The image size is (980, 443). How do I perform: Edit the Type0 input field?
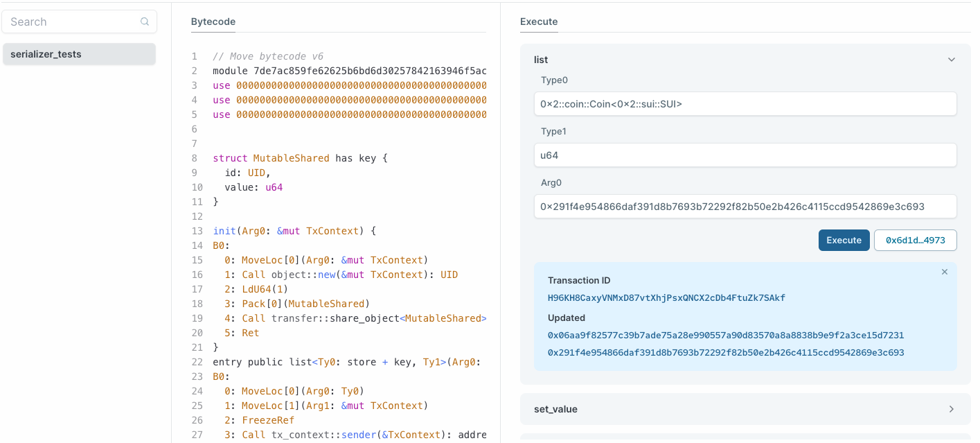[x=745, y=104]
